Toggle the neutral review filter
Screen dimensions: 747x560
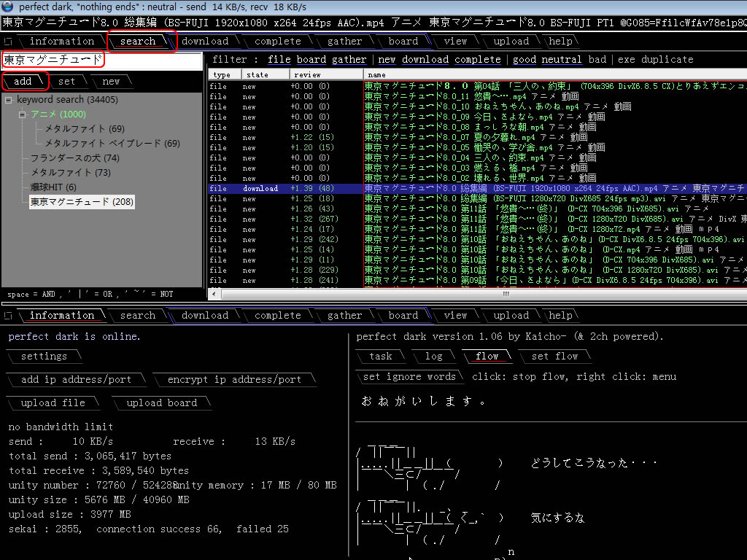pyautogui.click(x=562, y=60)
